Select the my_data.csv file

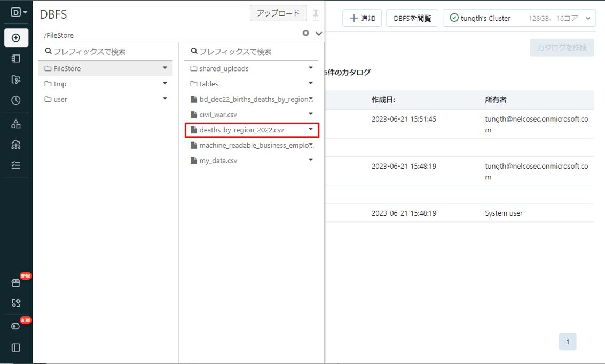[x=251, y=161]
